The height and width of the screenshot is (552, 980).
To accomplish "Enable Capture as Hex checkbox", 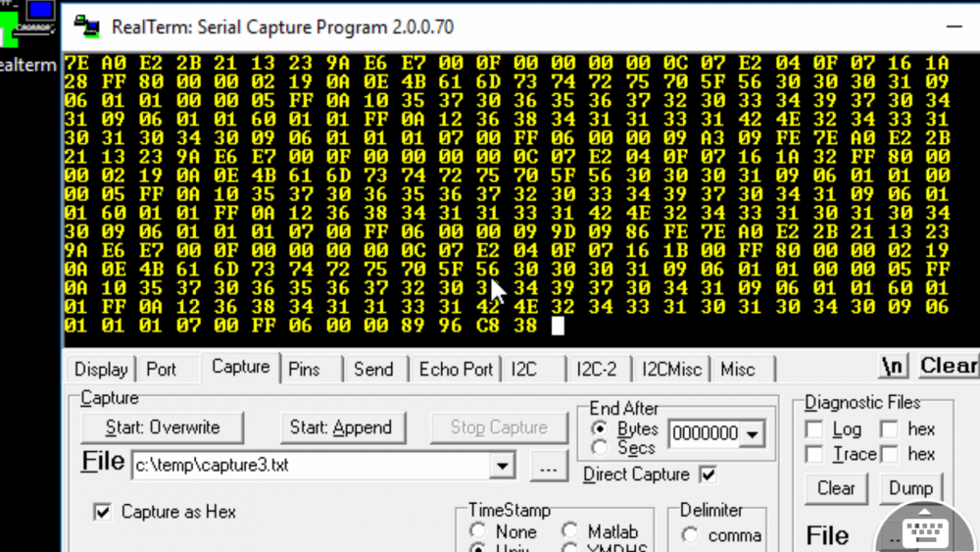I will click(102, 512).
